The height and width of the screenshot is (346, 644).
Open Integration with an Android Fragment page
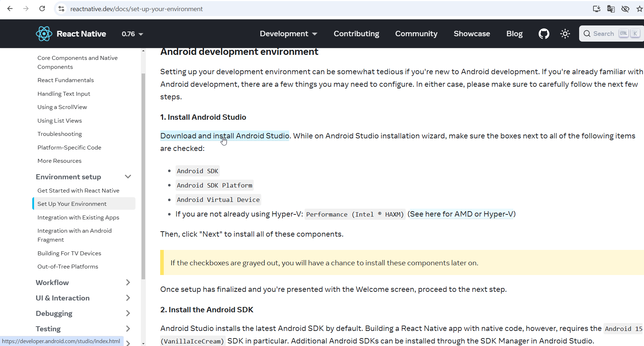tap(75, 235)
